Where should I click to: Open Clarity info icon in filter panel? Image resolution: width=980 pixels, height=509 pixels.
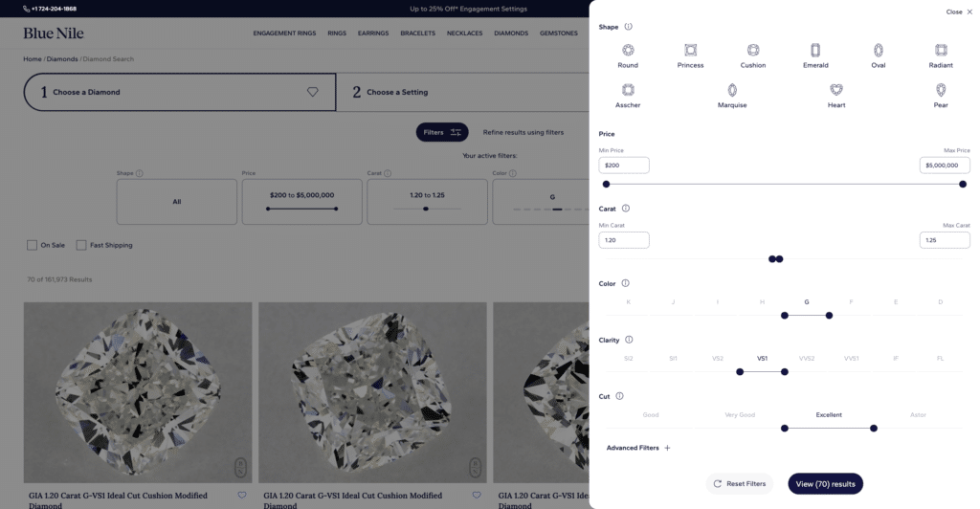pyautogui.click(x=629, y=340)
